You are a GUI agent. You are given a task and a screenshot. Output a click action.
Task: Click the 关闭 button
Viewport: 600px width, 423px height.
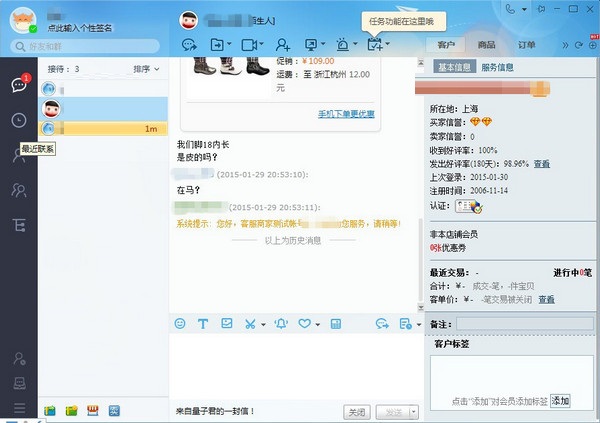click(357, 412)
